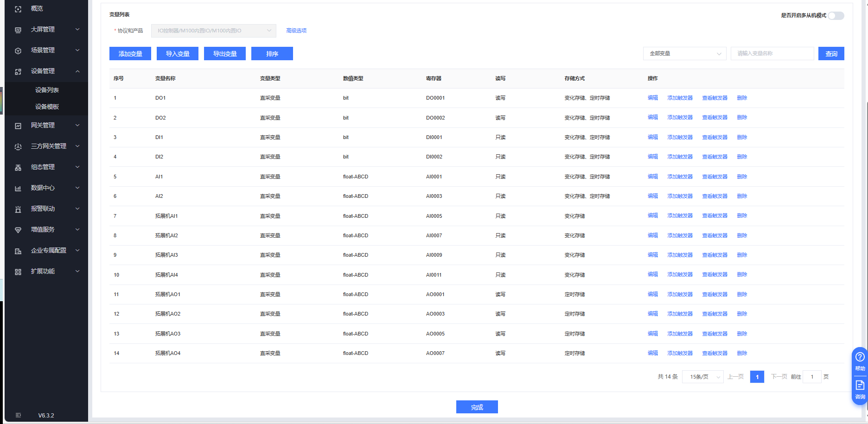Click the 大屏管理 screen icon
Viewport: 868px width, 424px height.
(x=18, y=30)
